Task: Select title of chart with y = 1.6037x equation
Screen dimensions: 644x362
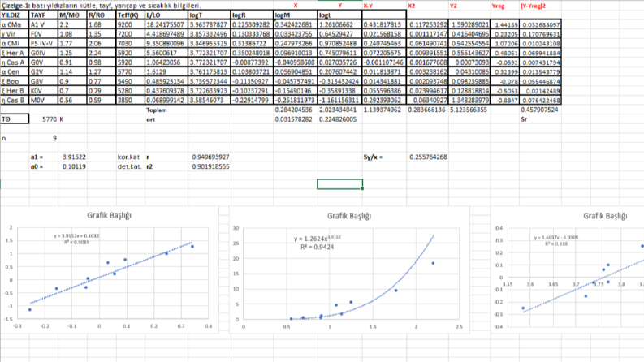Action: tap(605, 216)
